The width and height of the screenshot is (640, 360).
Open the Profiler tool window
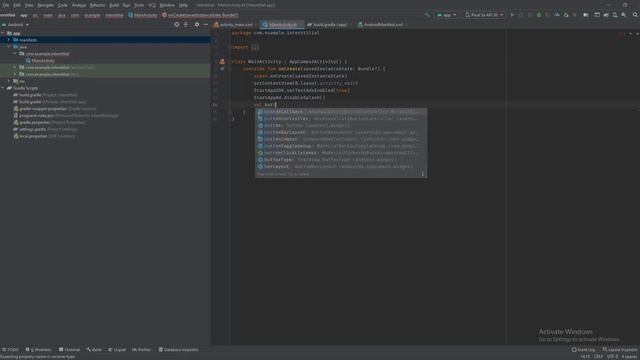141,350
